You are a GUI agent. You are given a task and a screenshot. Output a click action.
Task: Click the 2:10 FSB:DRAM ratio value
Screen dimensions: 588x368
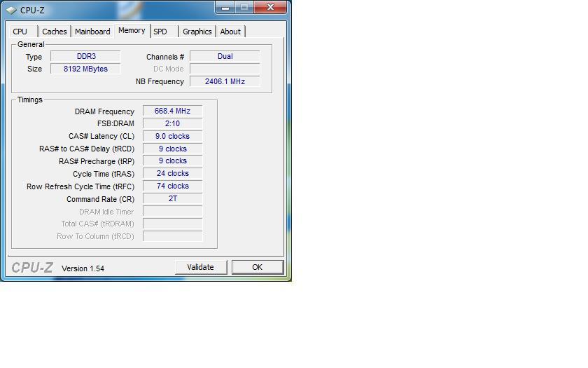click(x=172, y=123)
